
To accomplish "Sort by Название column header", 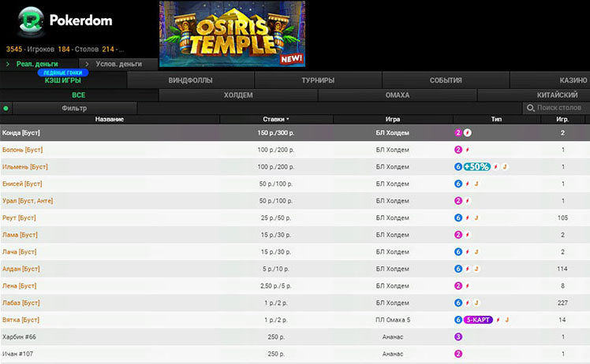I will pos(110,119).
